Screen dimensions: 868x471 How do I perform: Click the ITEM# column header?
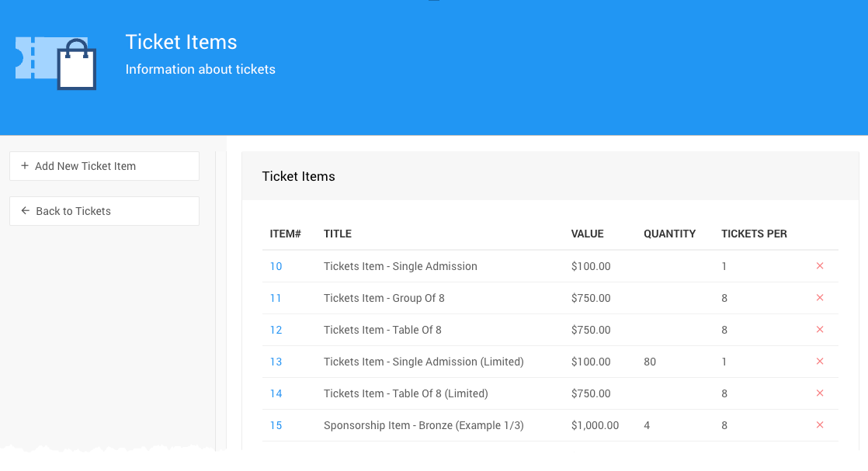click(x=285, y=234)
